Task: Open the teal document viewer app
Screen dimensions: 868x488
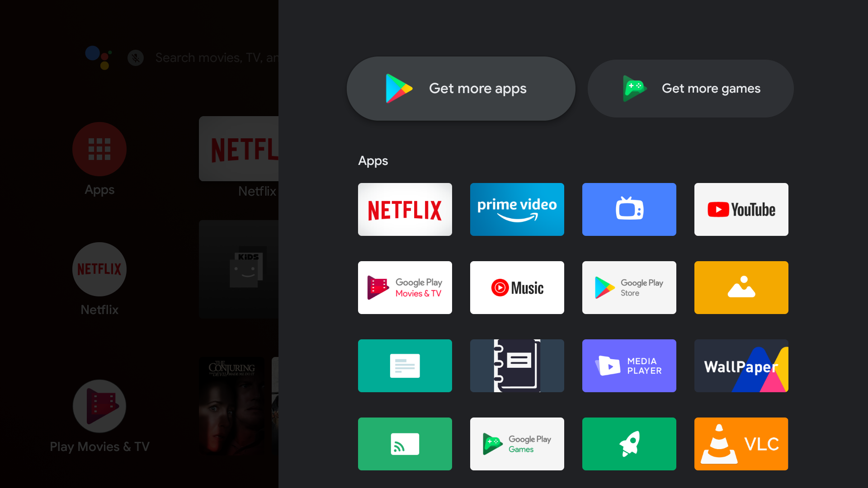Action: pyautogui.click(x=405, y=366)
